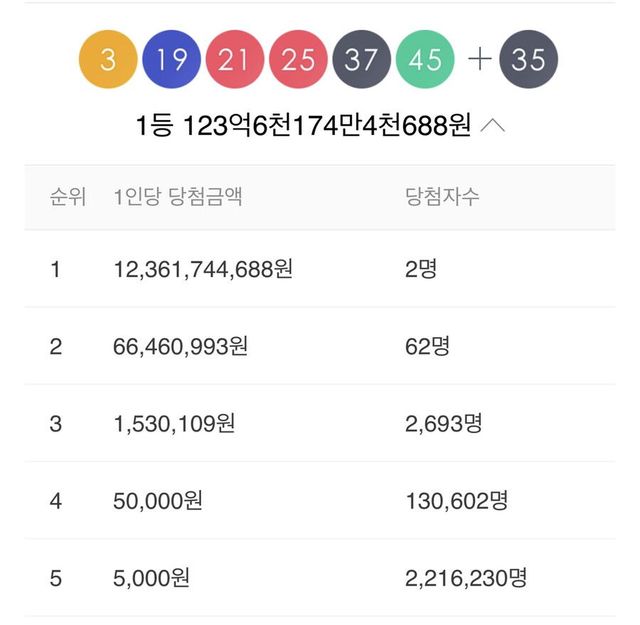This screenshot has width=640, height=625.
Task: Click the 1등 total prize amount heading
Action: pyautogui.click(x=303, y=127)
